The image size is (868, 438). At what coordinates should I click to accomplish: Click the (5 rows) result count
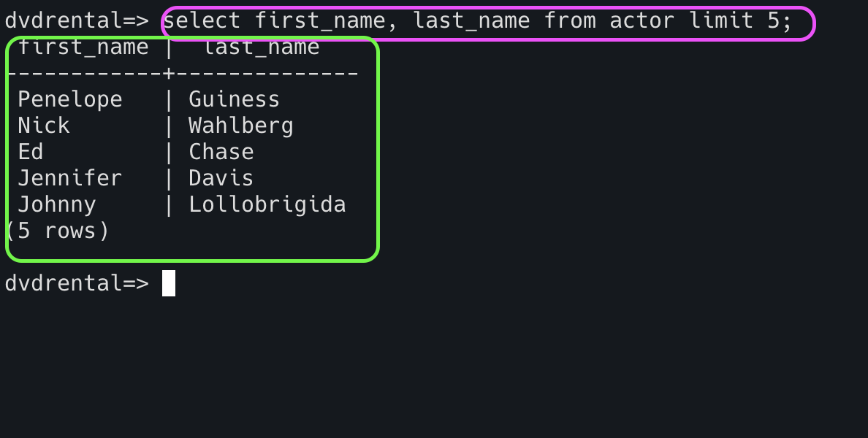coord(57,231)
